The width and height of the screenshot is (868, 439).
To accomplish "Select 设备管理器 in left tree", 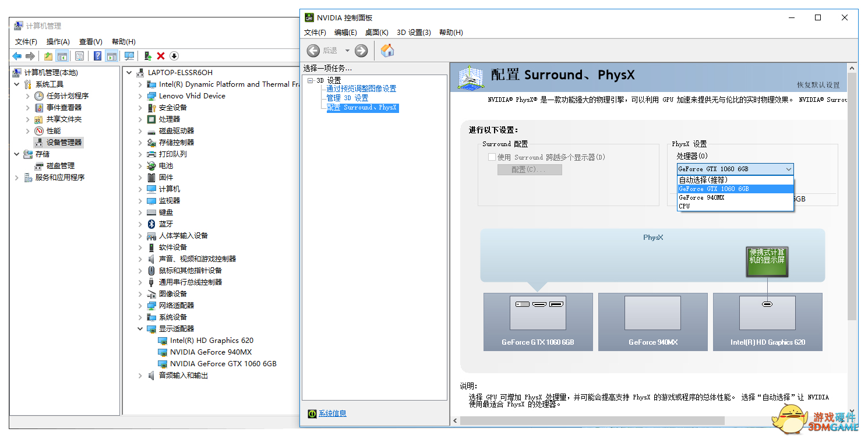I will [64, 143].
